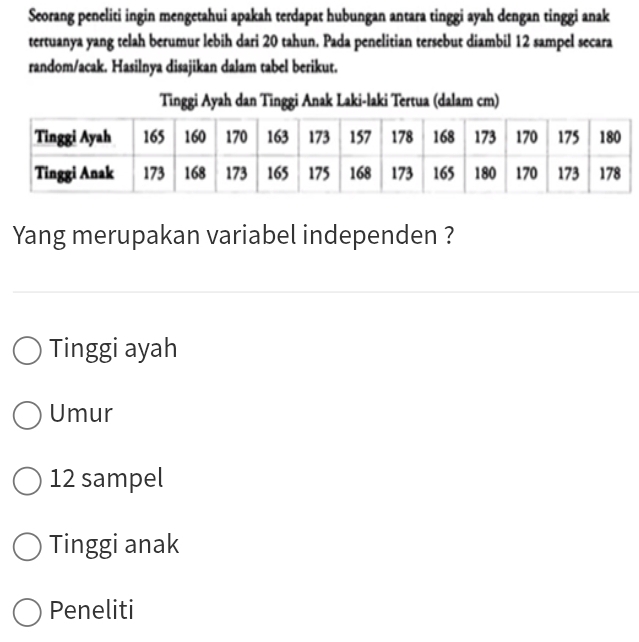The width and height of the screenshot is (639, 642).
Task: Click the "Peneliti" answer label text
Action: (91, 610)
